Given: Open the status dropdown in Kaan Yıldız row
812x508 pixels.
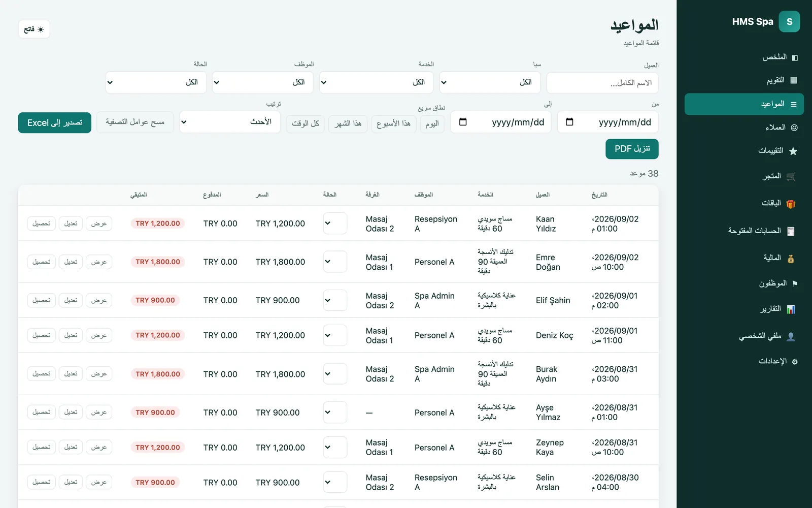Looking at the screenshot, I should (x=335, y=224).
